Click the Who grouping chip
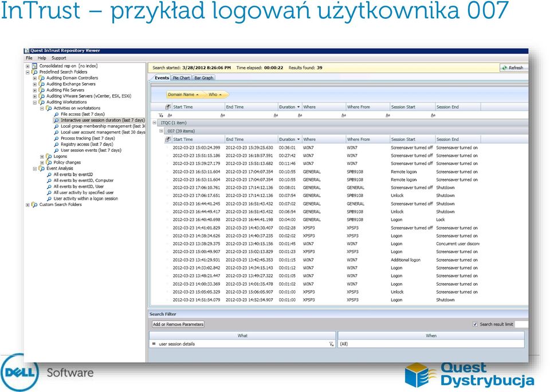The width and height of the screenshot is (550, 392). [215, 94]
